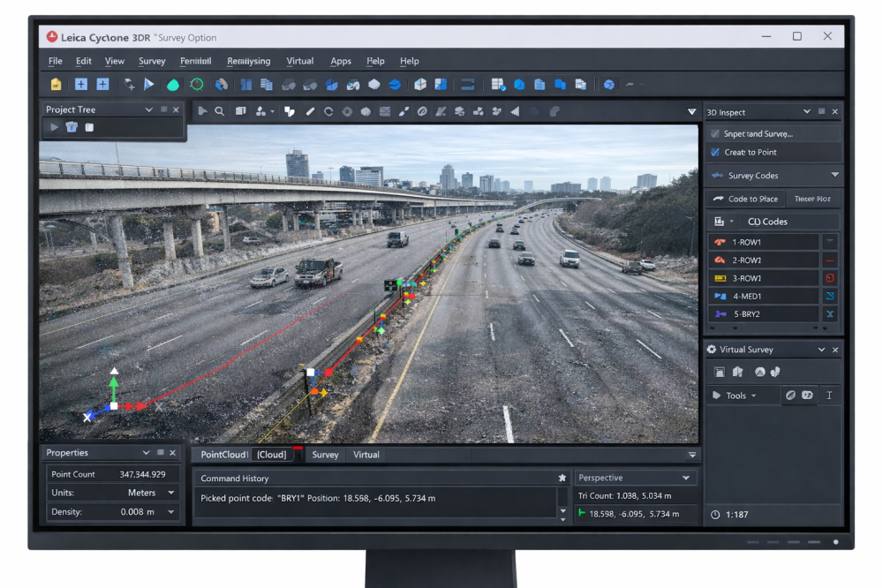Toggle the Snap and Survey checkbox
The height and width of the screenshot is (588, 883).
pyautogui.click(x=715, y=133)
